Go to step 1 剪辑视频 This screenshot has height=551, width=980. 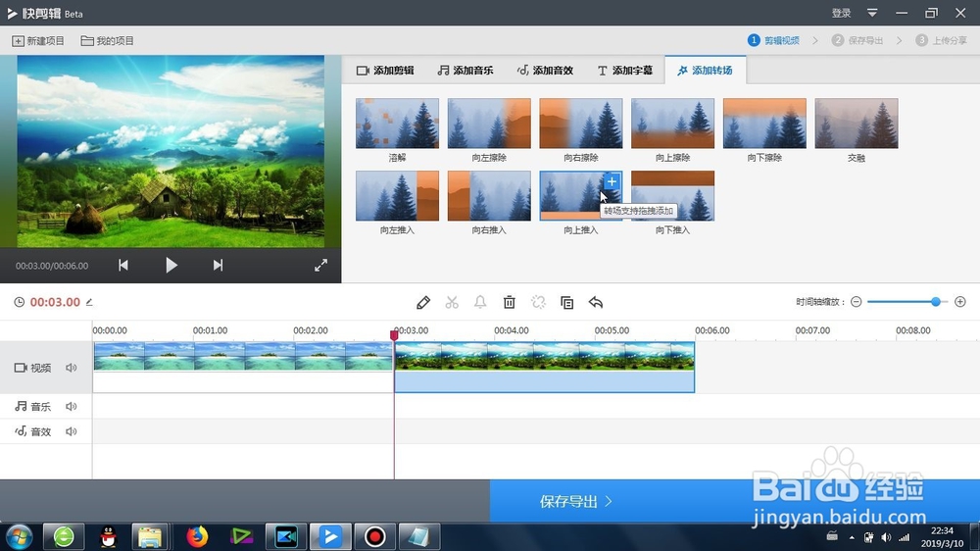(774, 40)
